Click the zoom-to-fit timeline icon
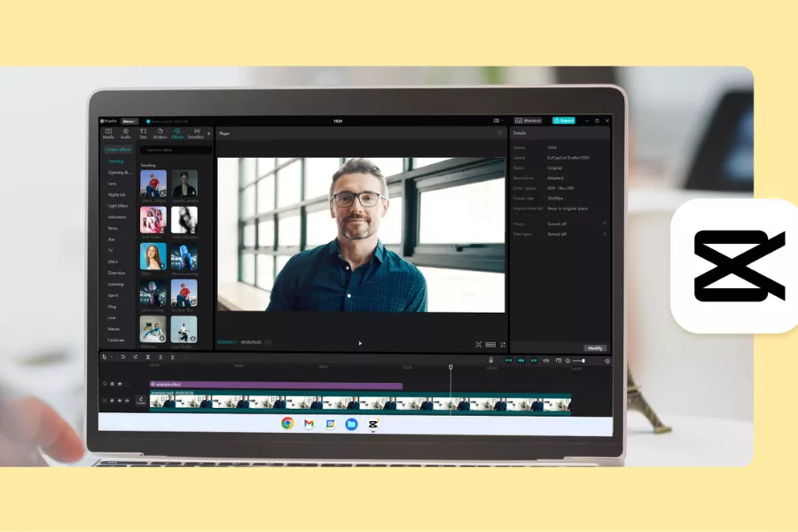The height and width of the screenshot is (532, 798). coord(607,361)
